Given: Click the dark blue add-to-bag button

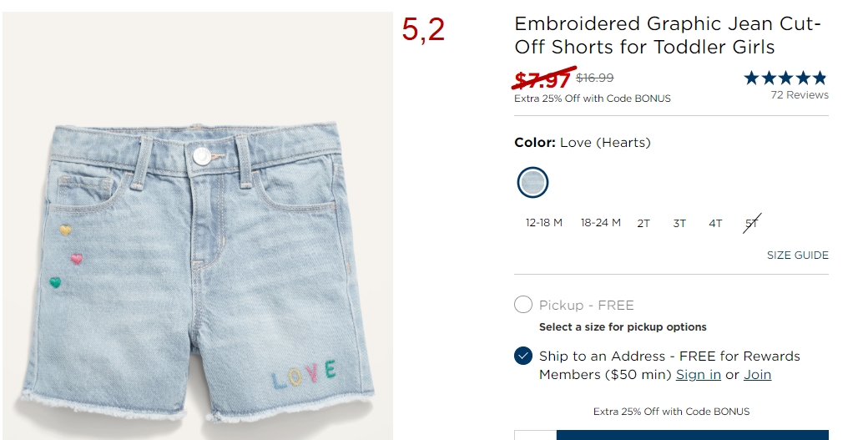Looking at the screenshot, I should click(x=693, y=435).
